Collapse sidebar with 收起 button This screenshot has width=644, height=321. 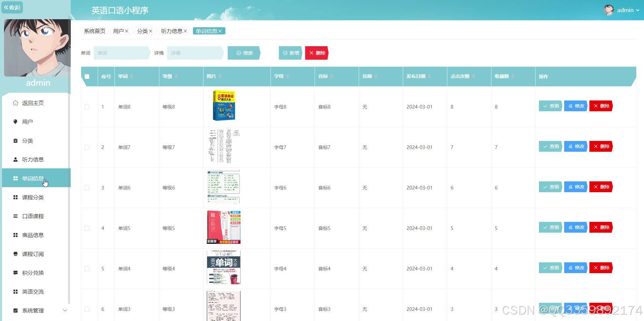pos(12,7)
